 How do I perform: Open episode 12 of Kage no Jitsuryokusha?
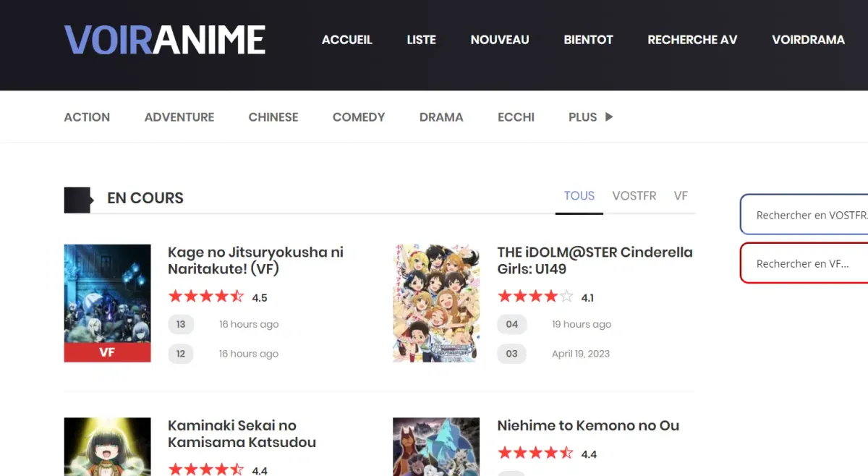(x=181, y=354)
